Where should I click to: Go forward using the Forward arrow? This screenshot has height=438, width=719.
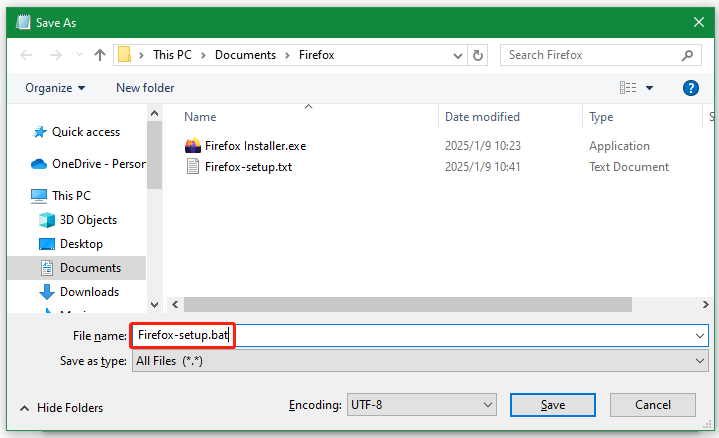click(55, 55)
